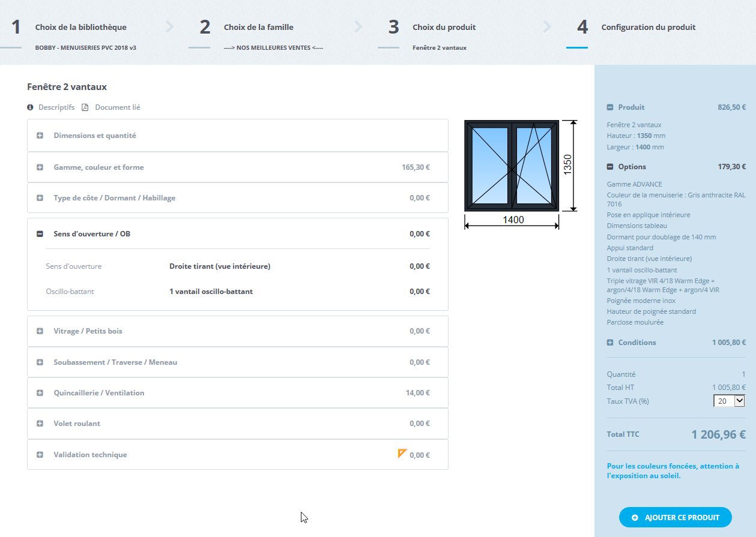Click the orange warning icon on Validation technique
The image size is (756, 537).
(402, 454)
